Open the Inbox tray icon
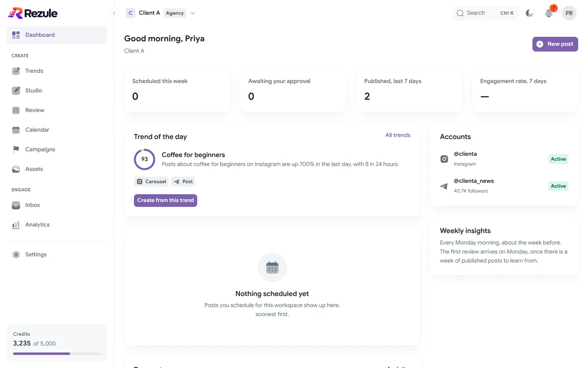 point(16,205)
